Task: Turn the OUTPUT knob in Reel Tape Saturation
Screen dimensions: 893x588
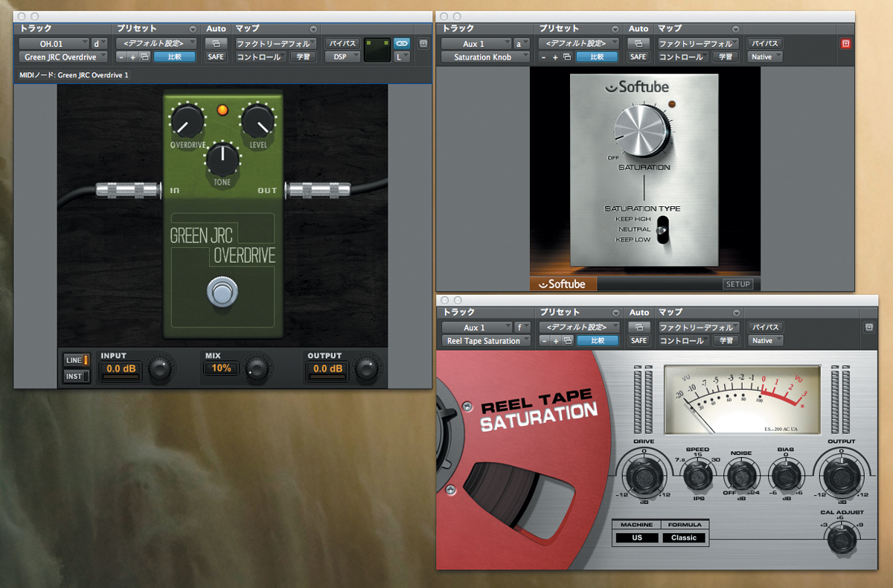Action: point(841,475)
